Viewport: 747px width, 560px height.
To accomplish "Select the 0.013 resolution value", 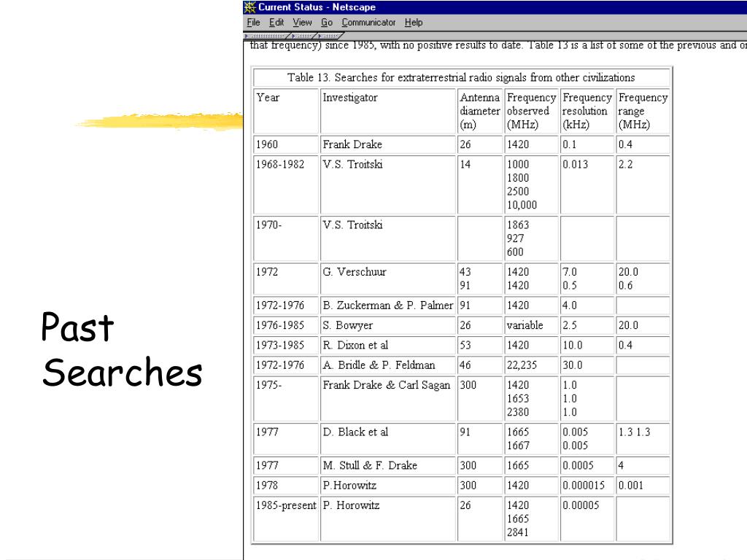I will [575, 164].
